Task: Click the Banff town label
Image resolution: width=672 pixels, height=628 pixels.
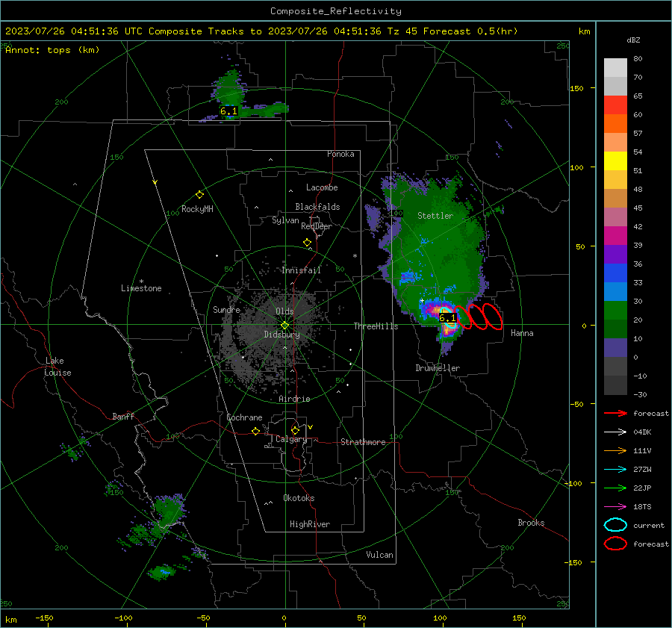Action: (x=123, y=416)
